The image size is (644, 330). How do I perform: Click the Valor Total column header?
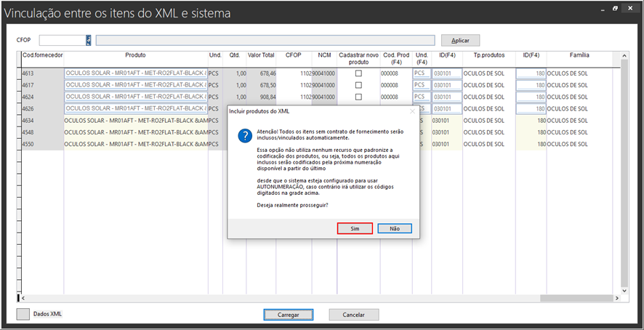click(x=261, y=55)
